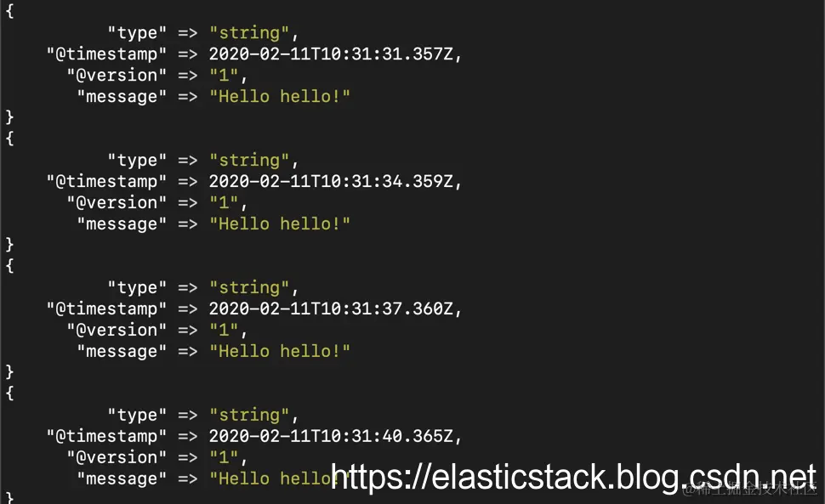Click timestamp value 2020-02-11T10:31:40.365Z
Screen dimensions: 825x504
(331, 436)
